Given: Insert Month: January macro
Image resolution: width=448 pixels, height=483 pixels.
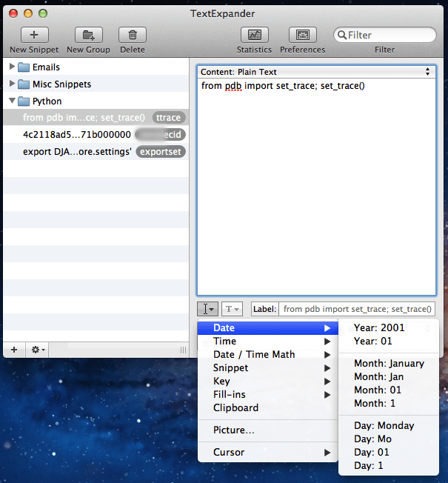Looking at the screenshot, I should (389, 364).
